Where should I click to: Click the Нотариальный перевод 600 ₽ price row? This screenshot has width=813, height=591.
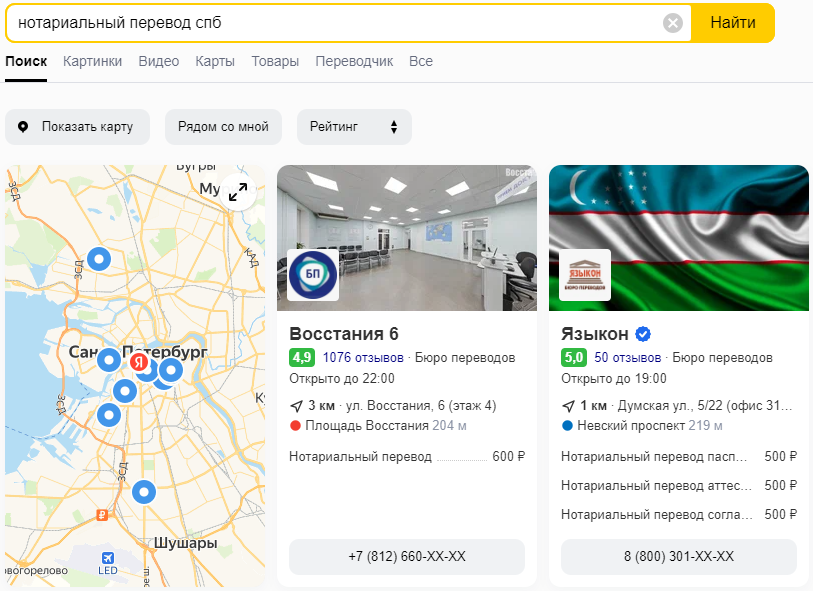407,456
